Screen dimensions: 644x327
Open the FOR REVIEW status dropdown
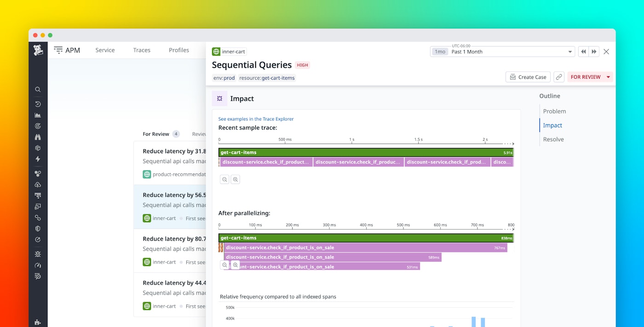589,77
